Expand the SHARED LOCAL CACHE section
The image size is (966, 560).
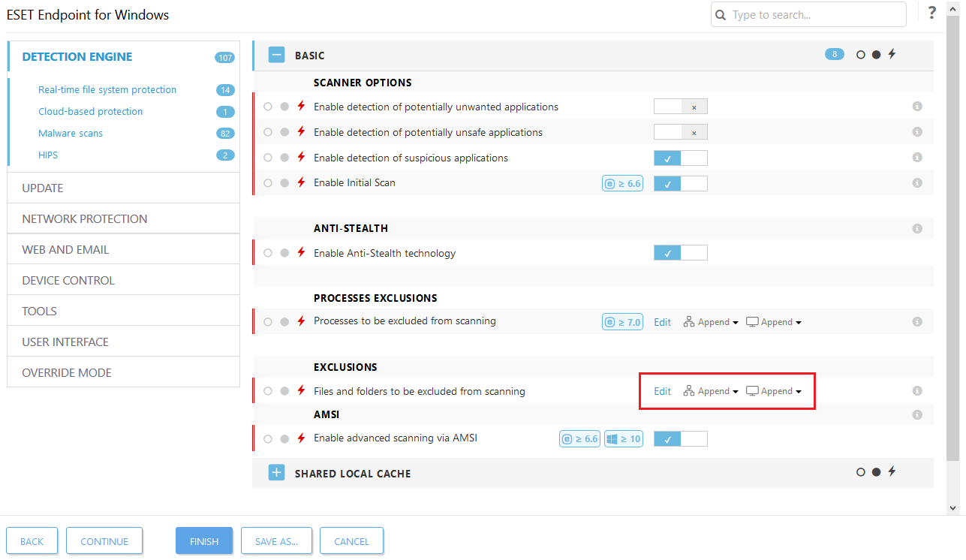[x=276, y=472]
